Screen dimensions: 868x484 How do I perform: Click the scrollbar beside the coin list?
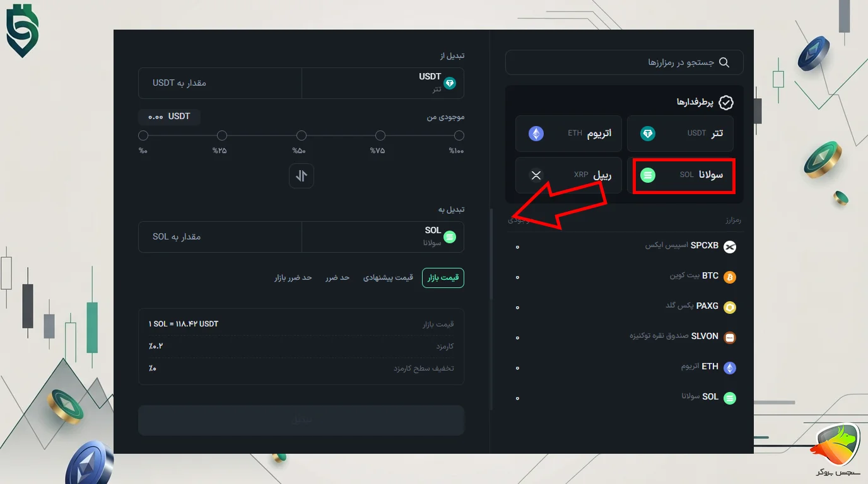pos(491,253)
